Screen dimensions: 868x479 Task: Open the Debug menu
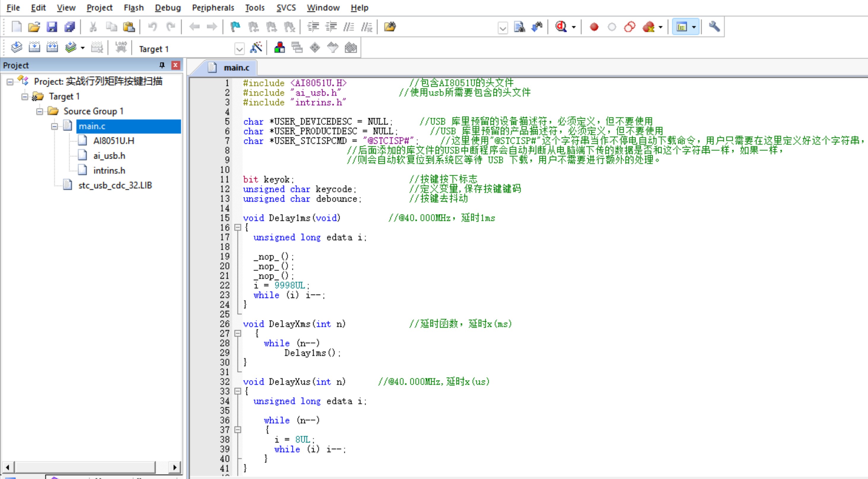pyautogui.click(x=168, y=7)
